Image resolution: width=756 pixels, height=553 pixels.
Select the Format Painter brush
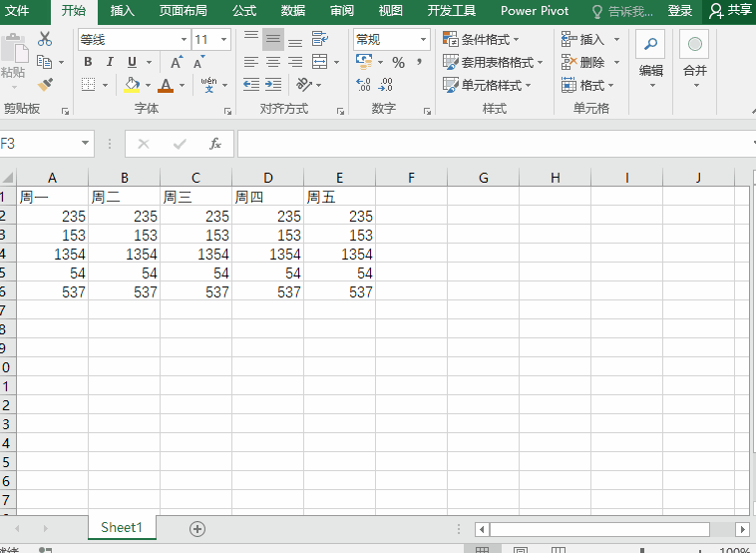click(45, 85)
